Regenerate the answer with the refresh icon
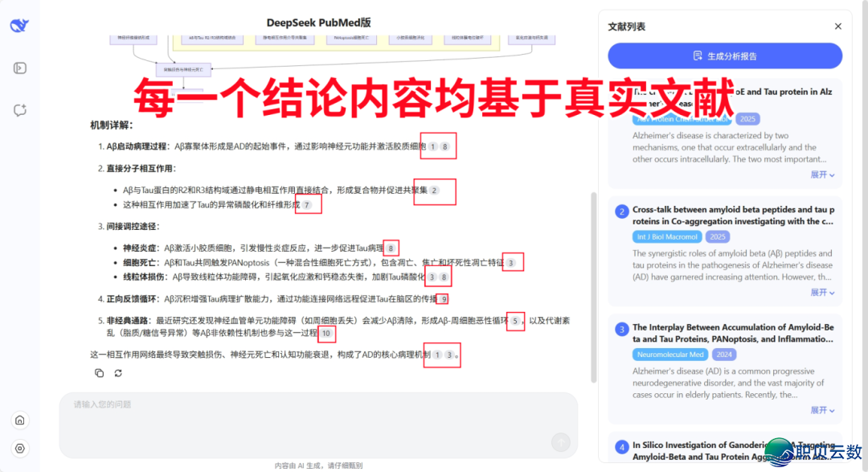Viewport: 868px width, 472px height. (119, 373)
